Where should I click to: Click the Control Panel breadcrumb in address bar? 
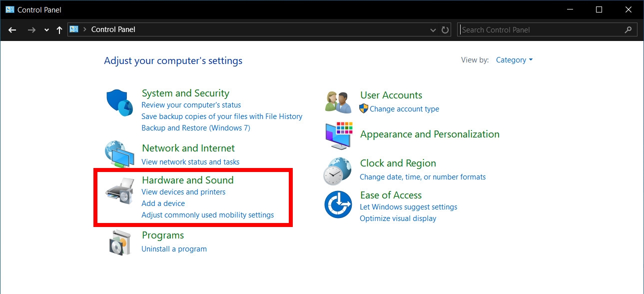click(113, 29)
